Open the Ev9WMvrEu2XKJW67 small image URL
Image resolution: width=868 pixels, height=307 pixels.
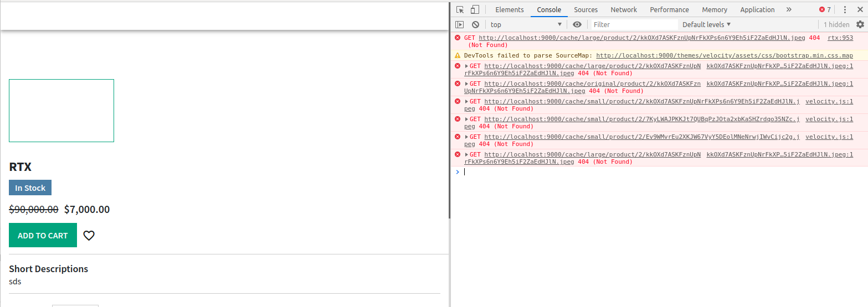(x=642, y=137)
